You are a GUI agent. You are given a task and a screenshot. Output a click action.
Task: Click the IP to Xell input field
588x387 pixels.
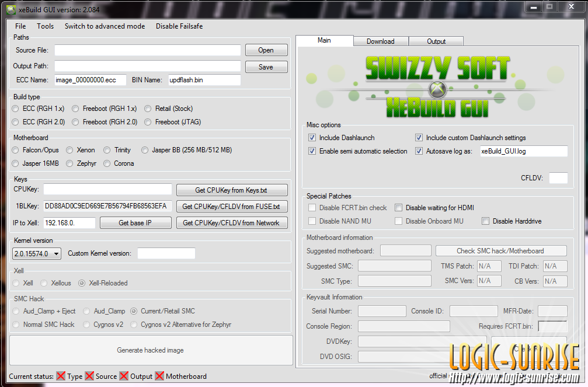tap(69, 223)
